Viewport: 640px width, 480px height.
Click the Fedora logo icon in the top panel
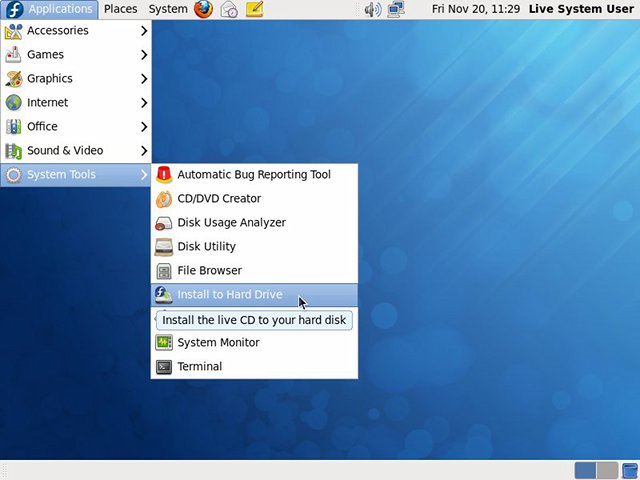click(14, 9)
